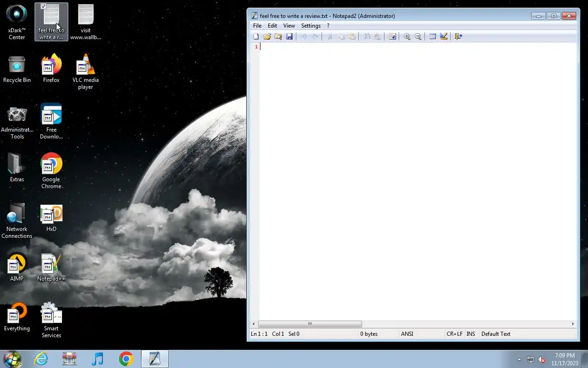Click the horizontal scrollbar right arrow
Screen dimensions: 588x368
tap(573, 324)
